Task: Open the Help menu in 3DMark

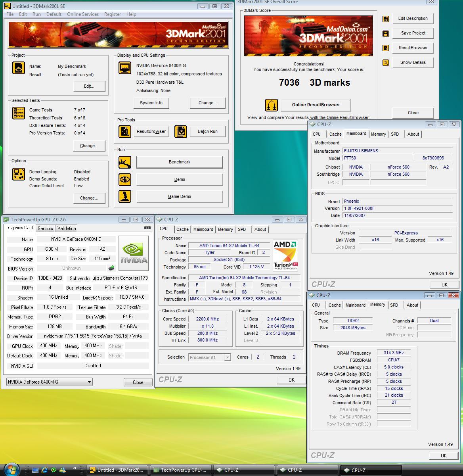Action: coord(131,14)
